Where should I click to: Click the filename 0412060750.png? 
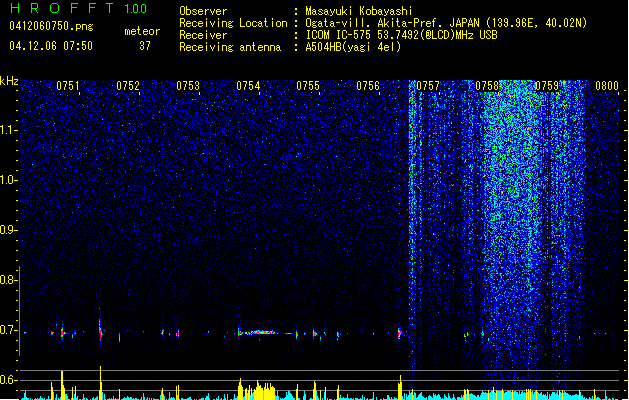point(51,27)
